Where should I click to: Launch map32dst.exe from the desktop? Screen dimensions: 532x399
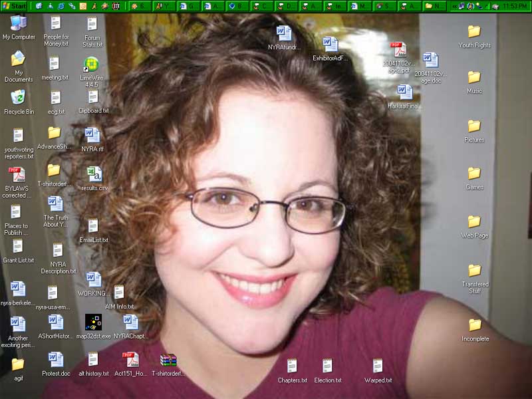pos(93,323)
